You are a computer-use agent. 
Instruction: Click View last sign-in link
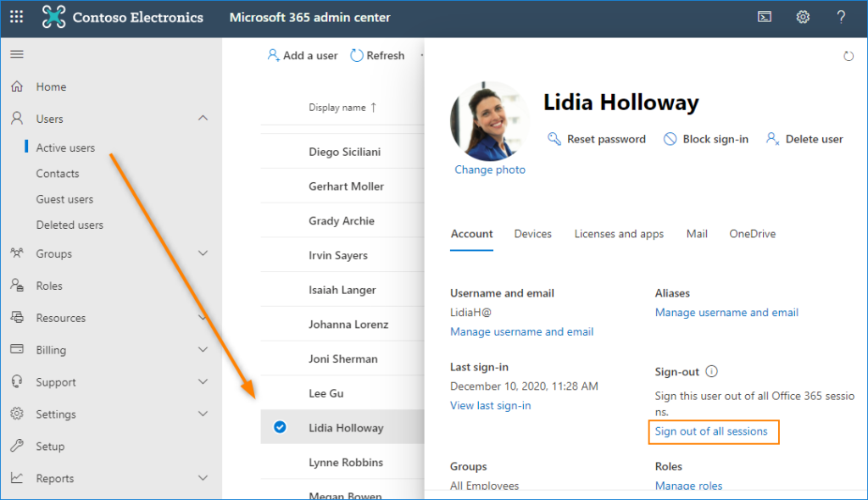pos(491,405)
